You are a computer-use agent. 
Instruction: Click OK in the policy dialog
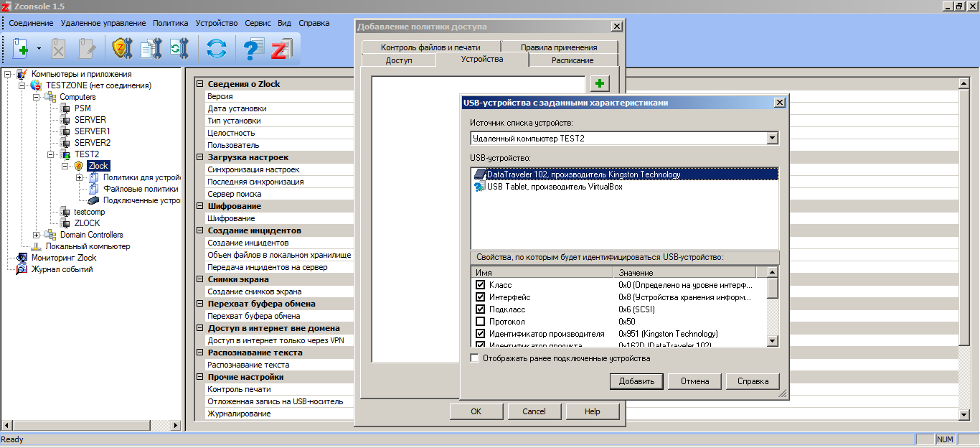[476, 411]
